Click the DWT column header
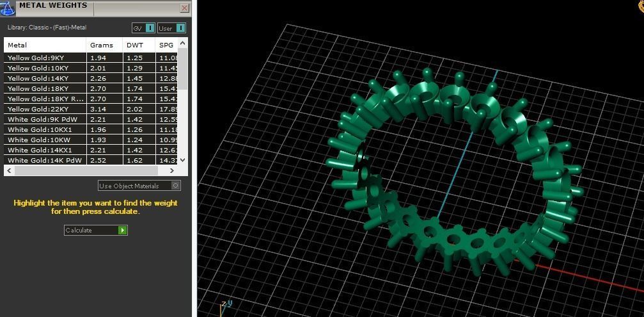The image size is (644, 317). click(139, 45)
